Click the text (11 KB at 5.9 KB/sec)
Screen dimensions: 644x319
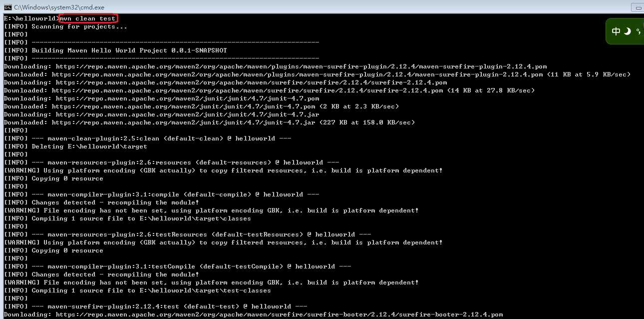click(589, 74)
